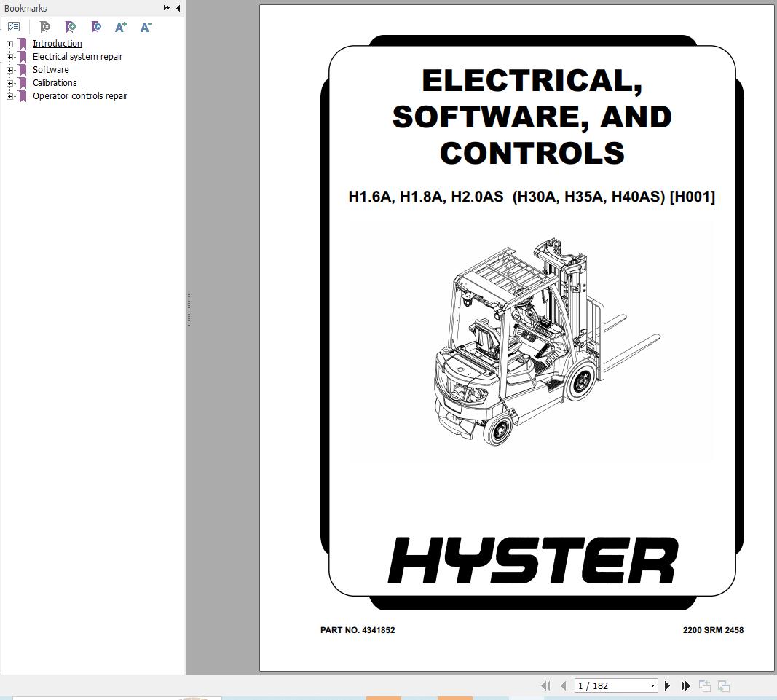Click the panel splitter grip handle
777x700 pixels.
[189, 310]
